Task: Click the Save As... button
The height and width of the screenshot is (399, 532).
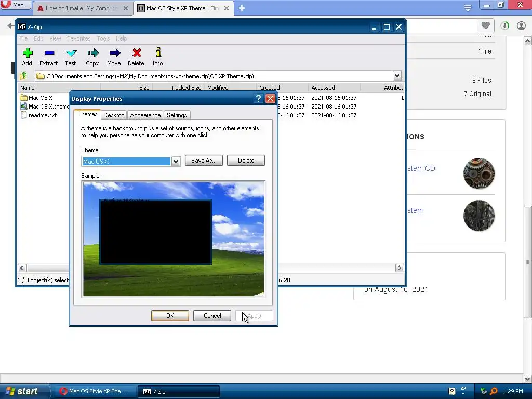Action: pos(204,161)
